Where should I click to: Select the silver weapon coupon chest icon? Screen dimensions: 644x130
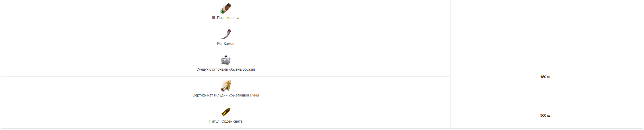[226, 60]
